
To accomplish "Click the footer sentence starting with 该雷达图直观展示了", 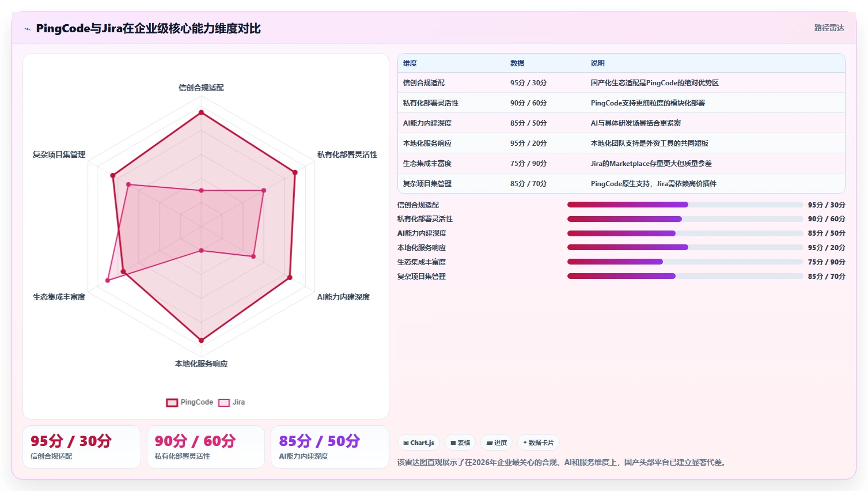I will pos(563,462).
